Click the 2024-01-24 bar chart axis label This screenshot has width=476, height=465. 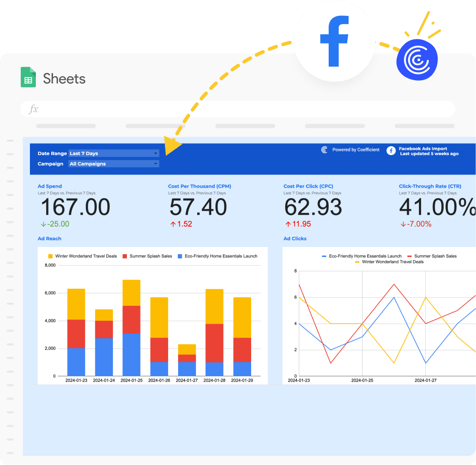104,380
